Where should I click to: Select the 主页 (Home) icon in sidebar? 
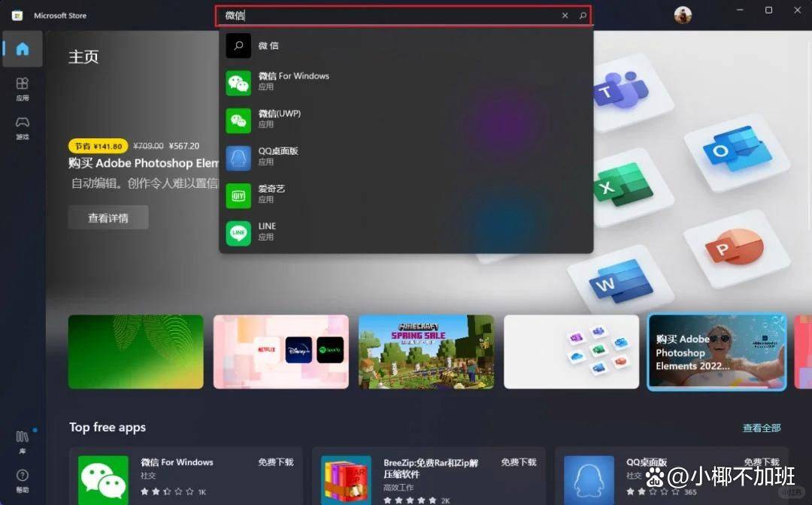click(22, 50)
